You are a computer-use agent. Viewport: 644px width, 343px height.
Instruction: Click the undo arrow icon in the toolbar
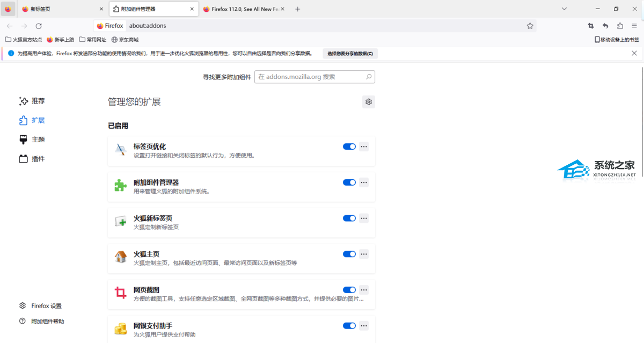pos(605,26)
